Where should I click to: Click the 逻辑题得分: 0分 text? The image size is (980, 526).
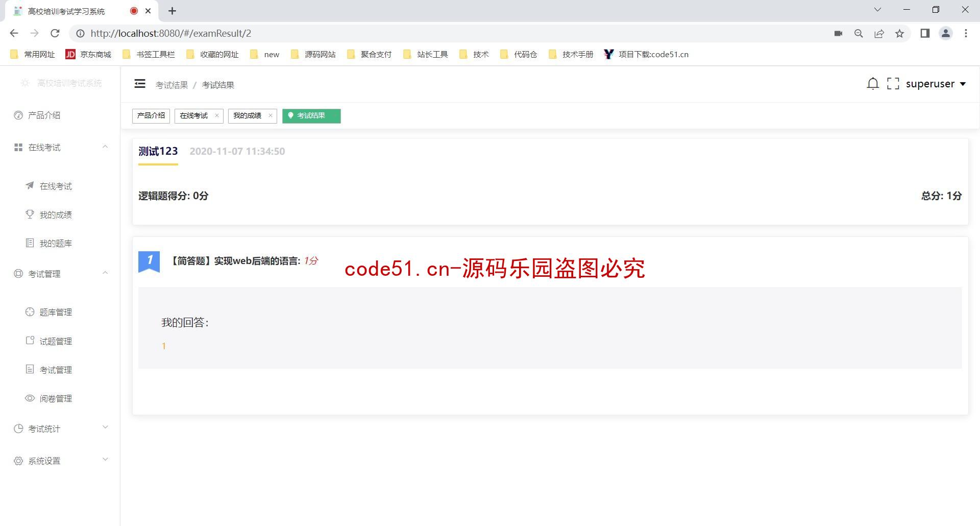tap(173, 196)
